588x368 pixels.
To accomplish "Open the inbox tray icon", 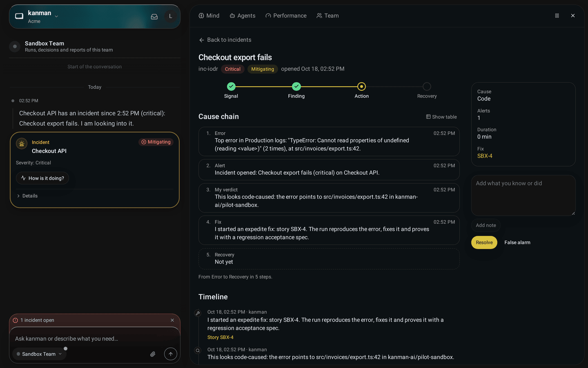I will (x=154, y=17).
